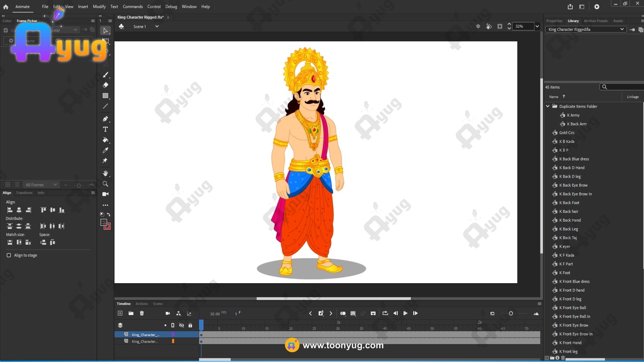Click the Clip Content Outside Stage icon

point(500,26)
